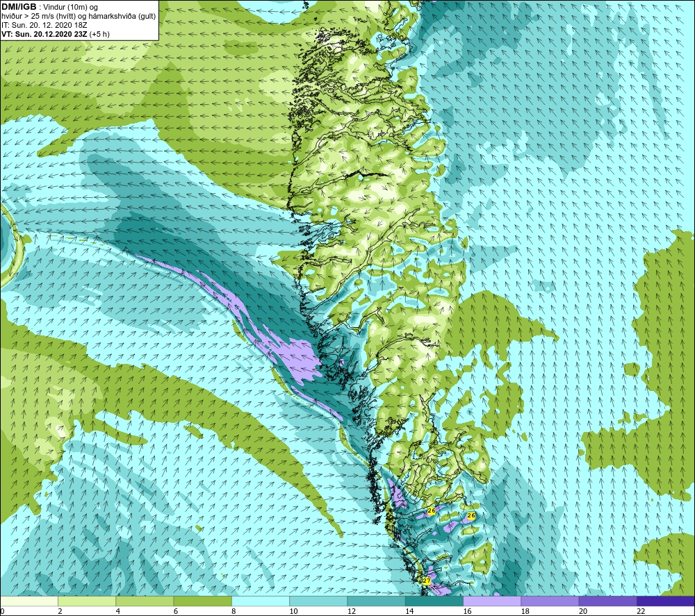Pick the 2–4 m/s light green legend swatch
The image size is (695, 616).
[87, 601]
